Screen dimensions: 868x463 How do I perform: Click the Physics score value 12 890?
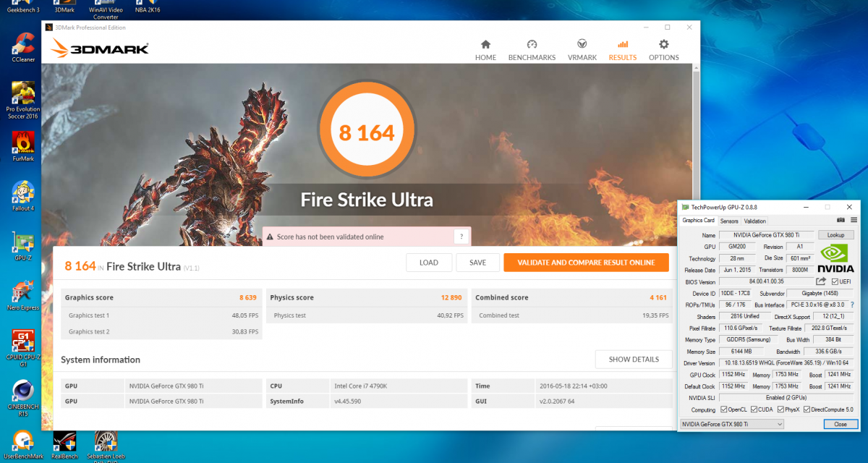click(451, 297)
